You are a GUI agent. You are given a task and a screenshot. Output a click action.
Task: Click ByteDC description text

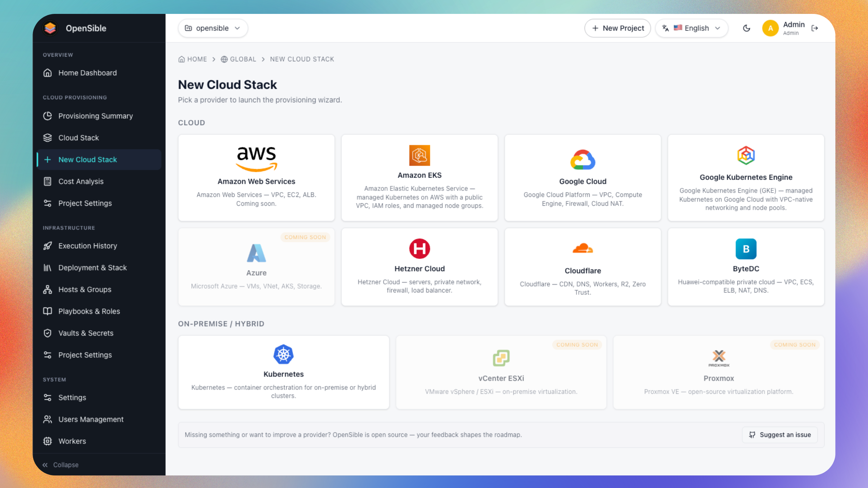tap(746, 286)
